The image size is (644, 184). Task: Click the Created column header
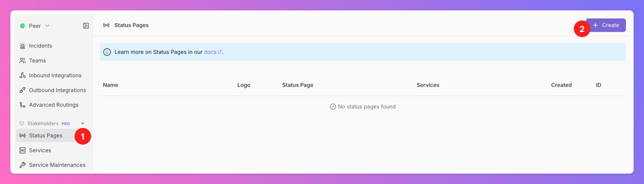561,85
